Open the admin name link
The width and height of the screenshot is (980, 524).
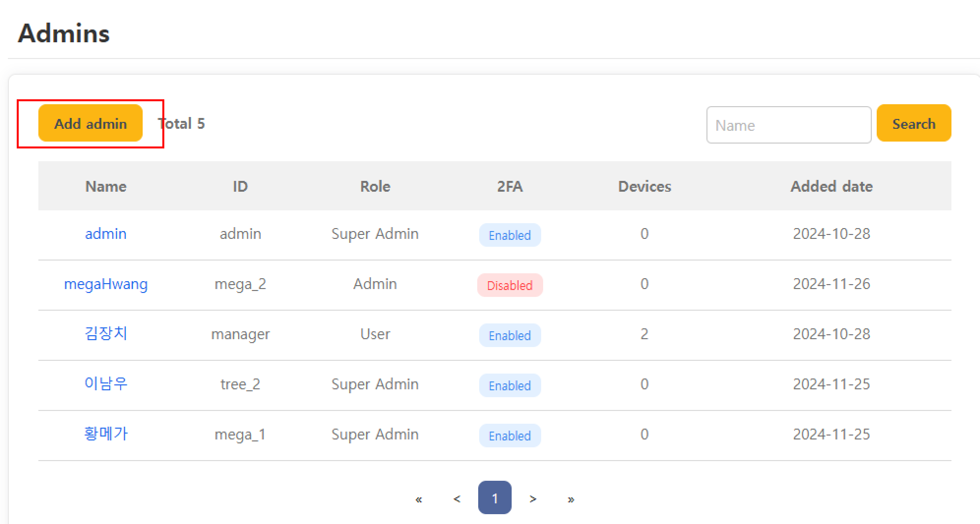tap(106, 234)
